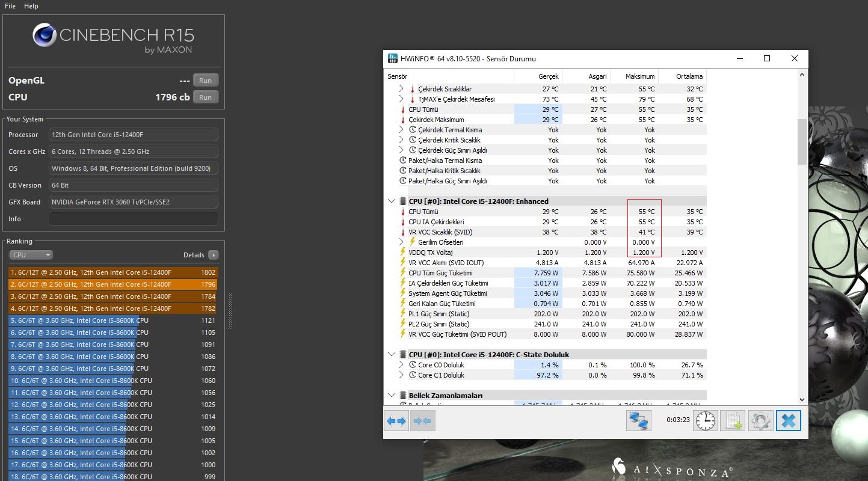Open the File menu in Cinebench

click(x=10, y=6)
